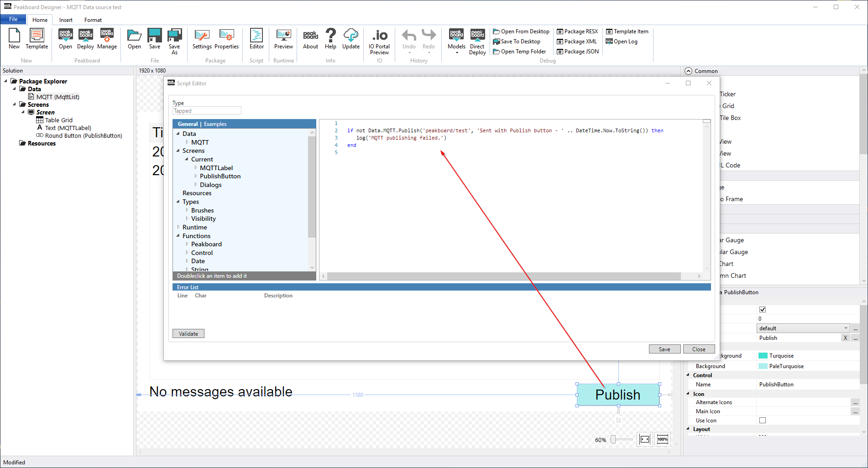868x468 pixels.
Task: Collapse the Functions node in script tree
Action: pyautogui.click(x=178, y=236)
